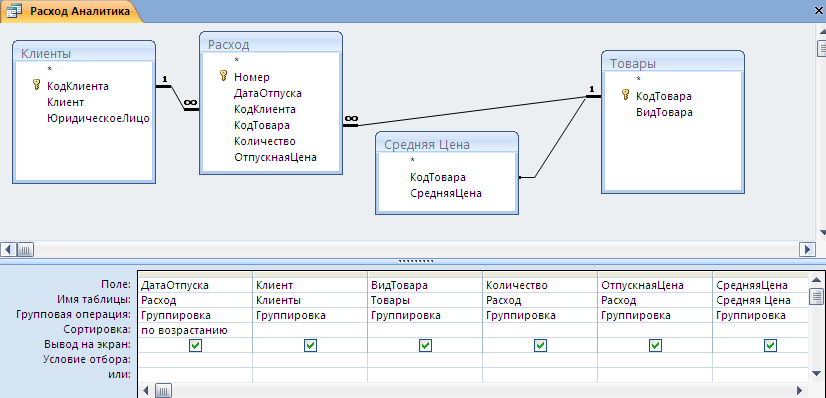Click the key icon beside КодКлиента
The image size is (826, 398).
click(x=36, y=85)
